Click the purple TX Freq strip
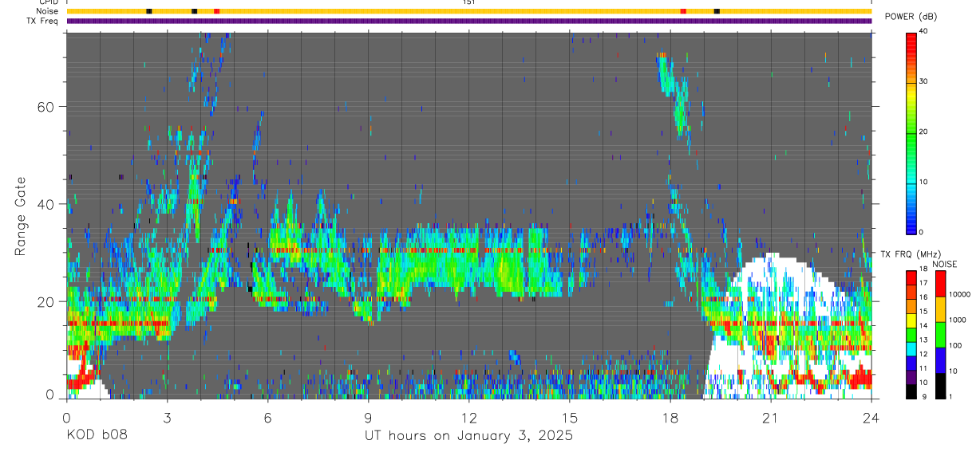 tap(469, 21)
